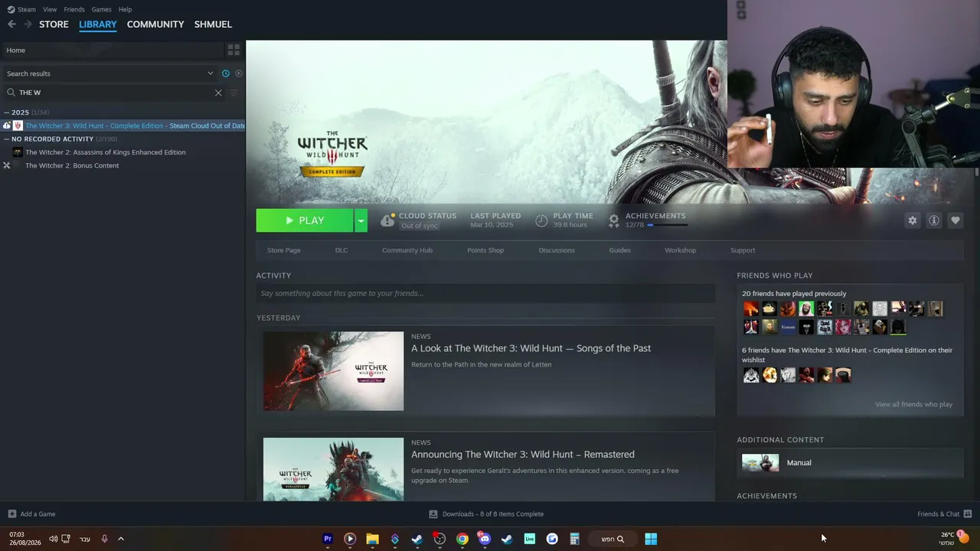The width and height of the screenshot is (980, 551).
Task: Check the Cloud Status icon
Action: pyautogui.click(x=387, y=220)
